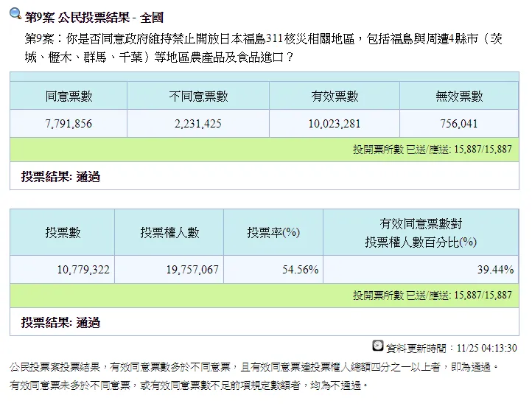Select the valid vote count 10,023,281
Screen dimensions: 532x412
(x=335, y=124)
